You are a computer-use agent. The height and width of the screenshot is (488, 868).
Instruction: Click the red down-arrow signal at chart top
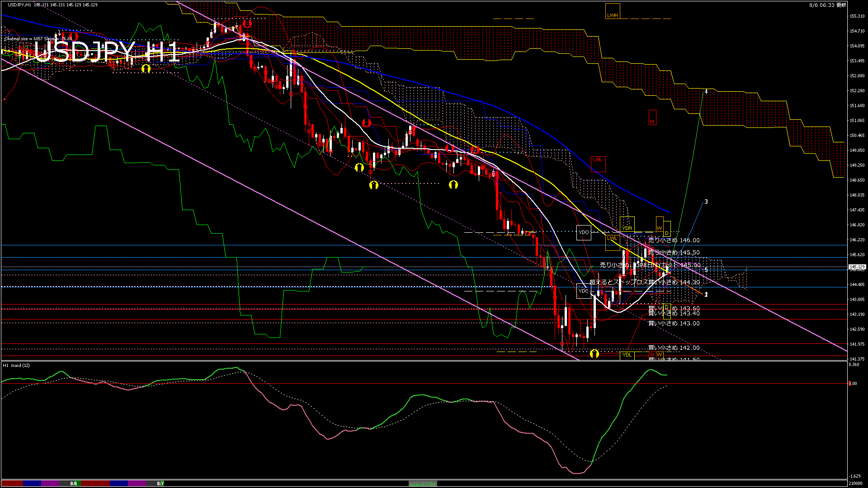coord(247,23)
